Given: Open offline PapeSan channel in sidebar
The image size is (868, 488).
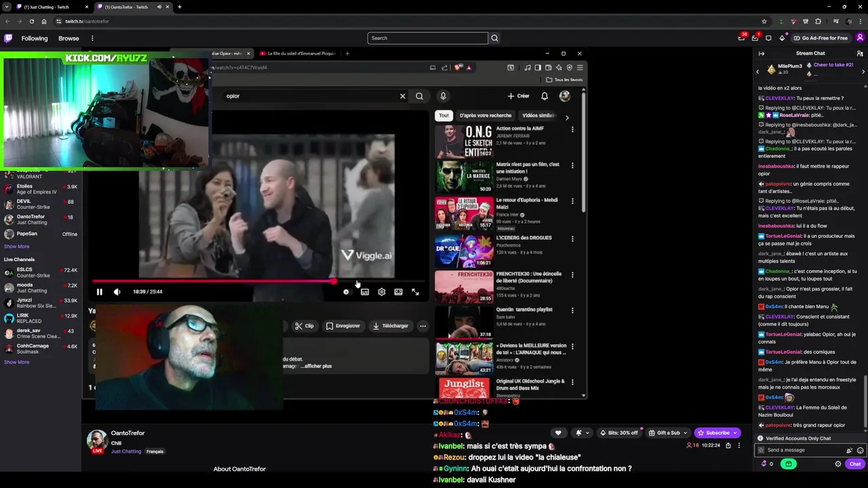Looking at the screenshot, I should click(x=41, y=234).
